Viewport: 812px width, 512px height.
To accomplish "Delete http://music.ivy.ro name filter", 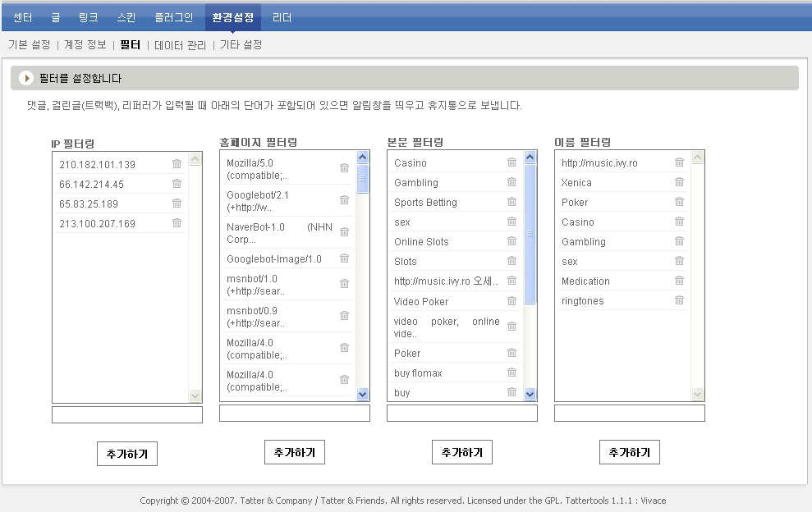I will (x=680, y=162).
